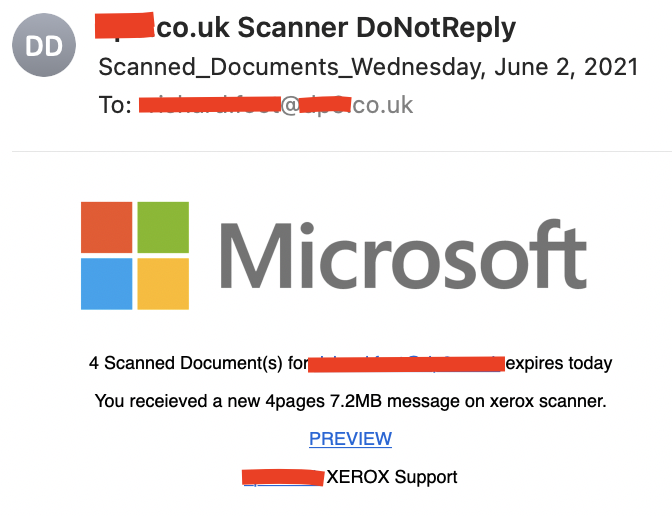Click the red redaction bar in sender name
This screenshot has height=516, width=672.
point(124,26)
